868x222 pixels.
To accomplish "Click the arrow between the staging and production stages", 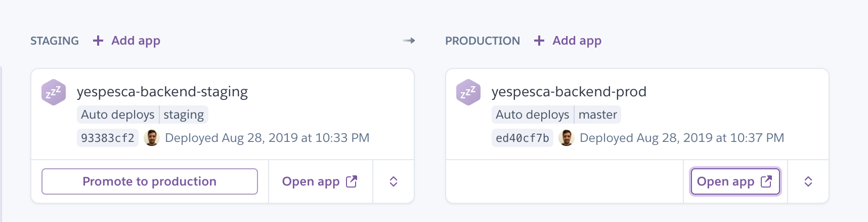I will coord(409,41).
